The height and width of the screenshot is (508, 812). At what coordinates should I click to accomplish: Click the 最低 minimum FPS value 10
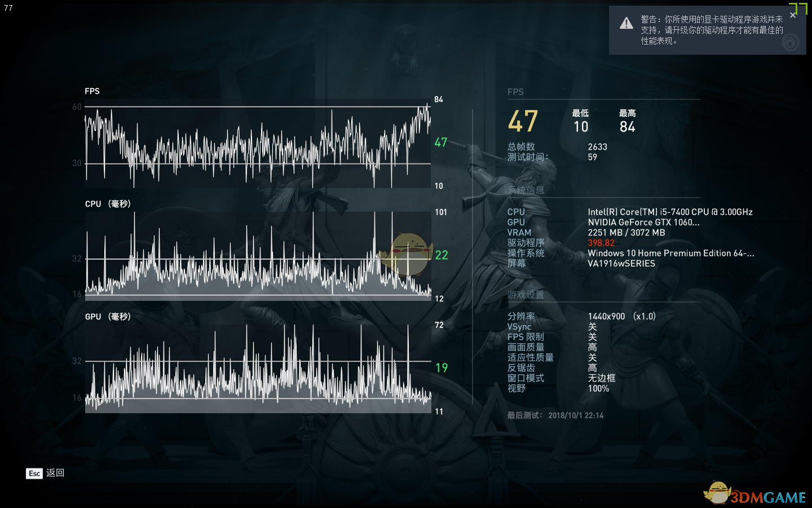581,127
